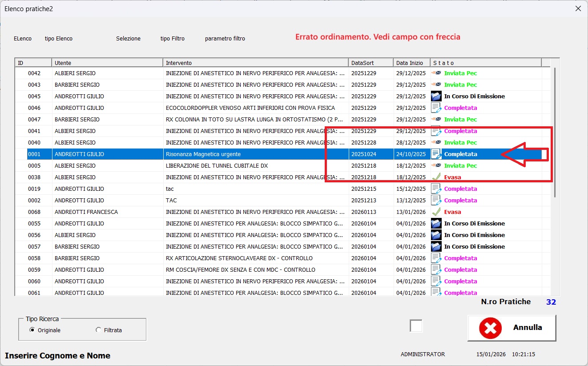The width and height of the screenshot is (588, 366).
Task: Click the document icon in row 0019
Action: 436,189
